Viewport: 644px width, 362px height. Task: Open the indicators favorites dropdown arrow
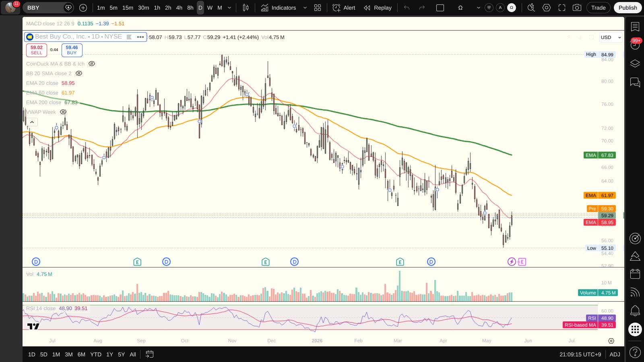point(305,8)
